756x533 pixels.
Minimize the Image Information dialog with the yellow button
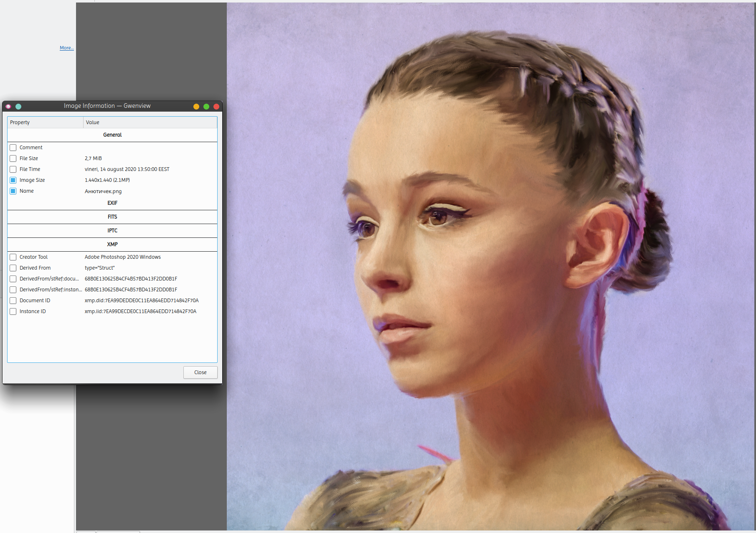[x=196, y=107]
